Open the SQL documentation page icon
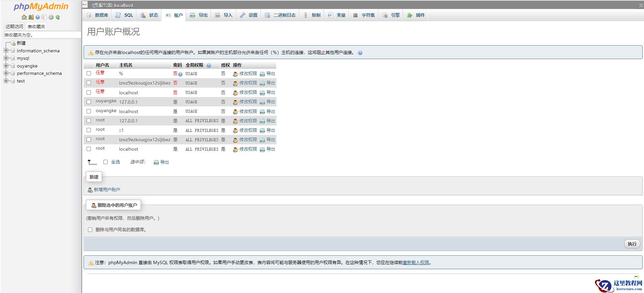 pos(44,17)
